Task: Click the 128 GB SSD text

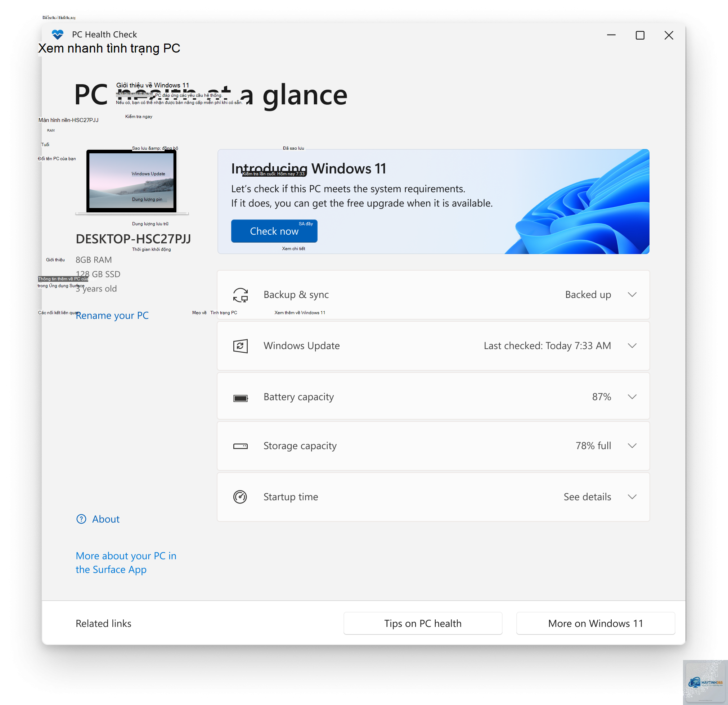Action: 98,274
